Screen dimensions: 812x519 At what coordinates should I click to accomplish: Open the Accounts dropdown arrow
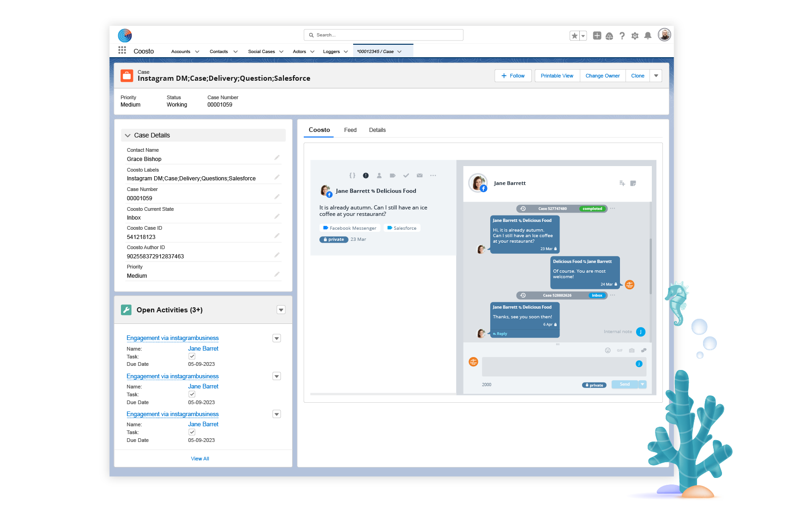click(197, 52)
